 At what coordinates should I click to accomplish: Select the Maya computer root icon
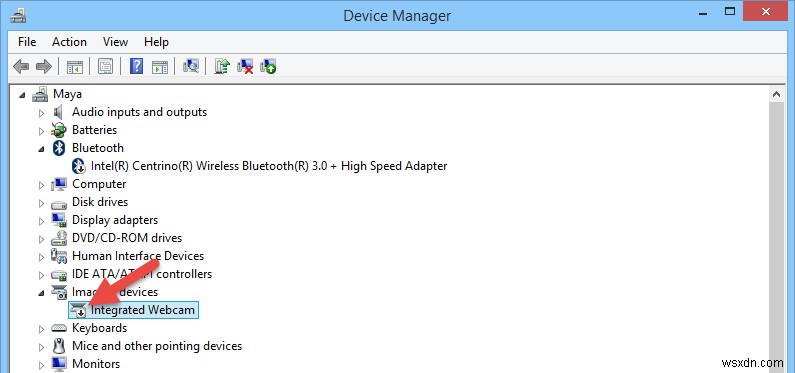40,94
